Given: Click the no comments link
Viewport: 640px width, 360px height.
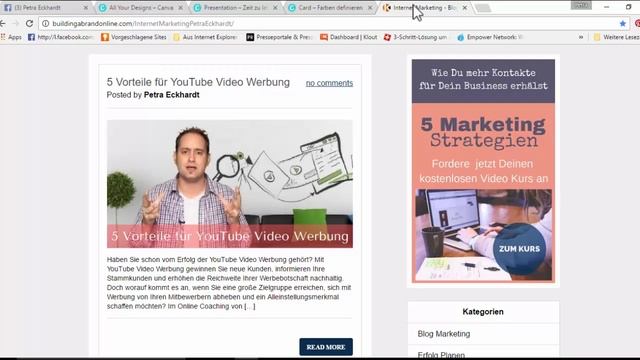Looking at the screenshot, I should 329,83.
